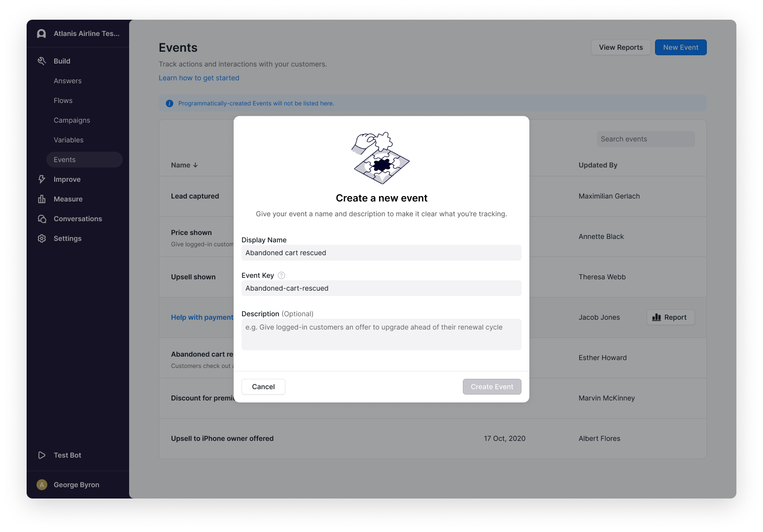Click the New Event button
763x532 pixels.
[x=681, y=47]
